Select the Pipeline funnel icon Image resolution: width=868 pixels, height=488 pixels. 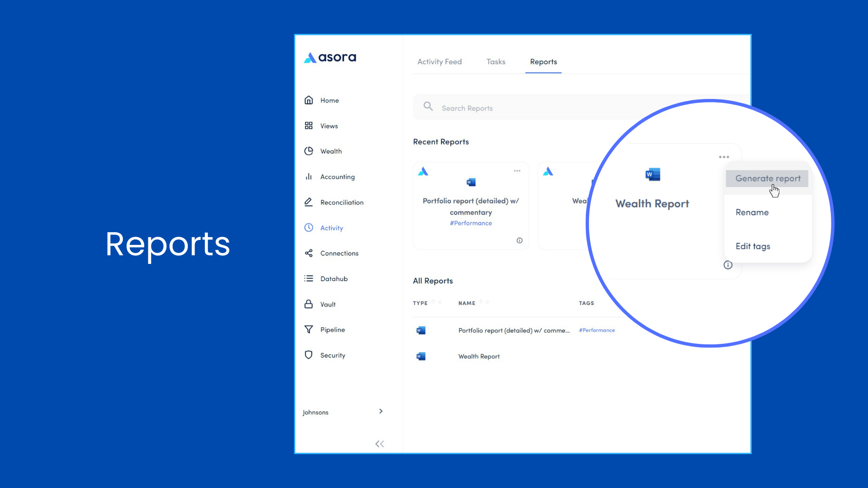(309, 329)
